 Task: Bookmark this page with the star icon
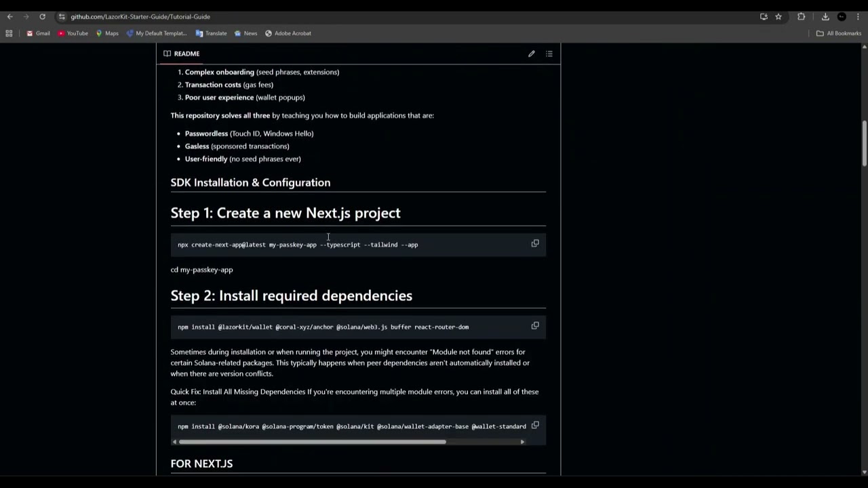coord(778,16)
